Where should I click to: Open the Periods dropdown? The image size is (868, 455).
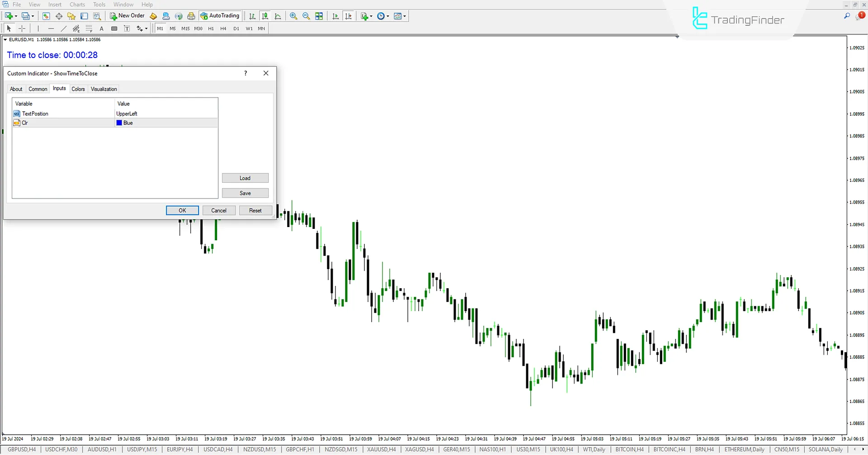pos(383,16)
